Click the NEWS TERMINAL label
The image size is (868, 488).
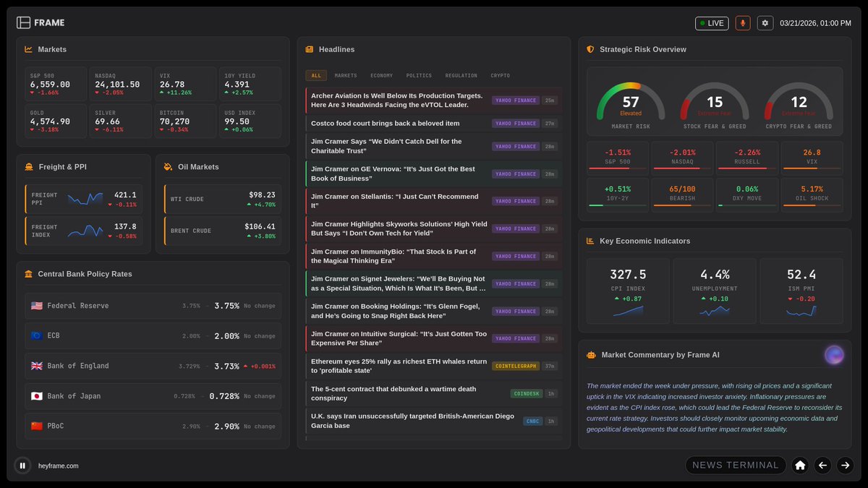click(736, 465)
